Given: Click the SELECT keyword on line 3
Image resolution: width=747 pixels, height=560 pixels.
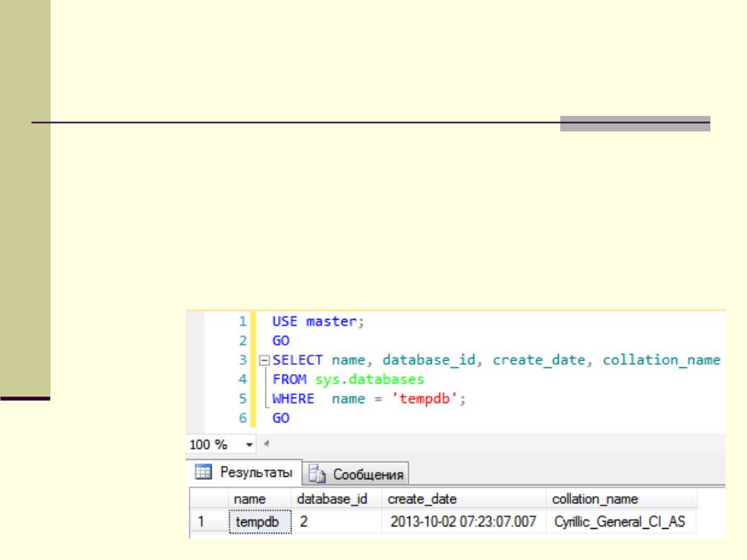Looking at the screenshot, I should tap(297, 360).
